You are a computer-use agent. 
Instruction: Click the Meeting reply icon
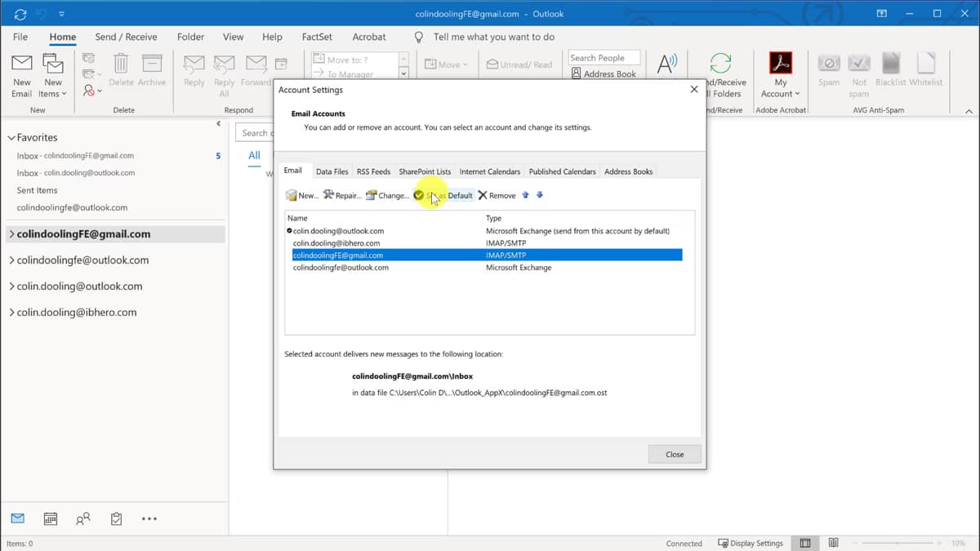(x=281, y=63)
